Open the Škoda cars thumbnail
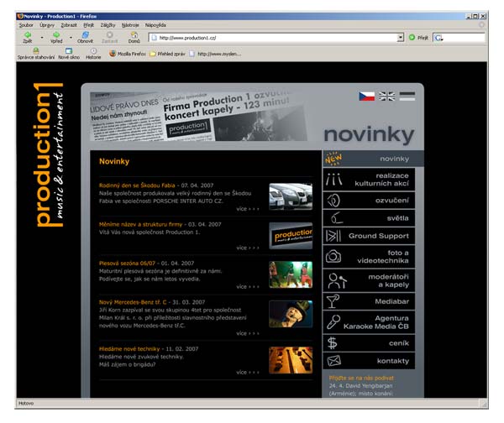The width and height of the screenshot is (504, 423). pos(291,196)
